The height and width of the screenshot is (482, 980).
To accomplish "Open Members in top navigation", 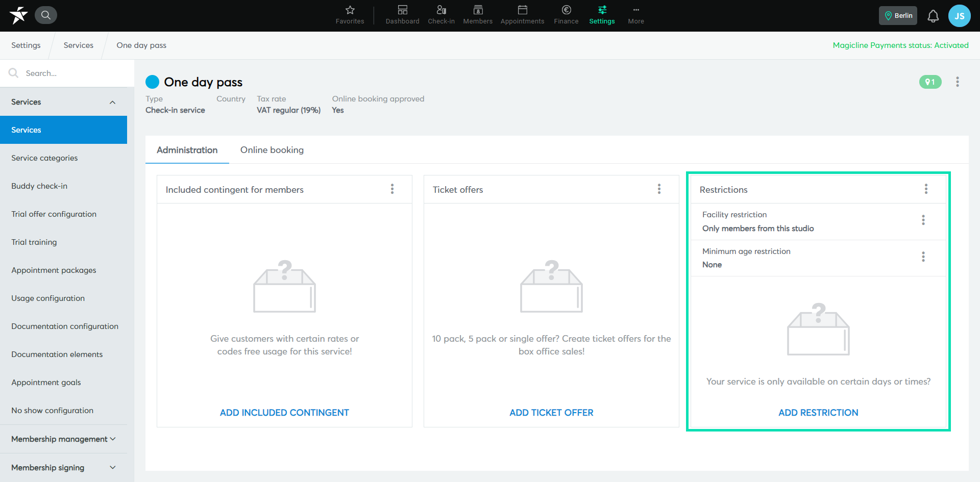I will (478, 15).
